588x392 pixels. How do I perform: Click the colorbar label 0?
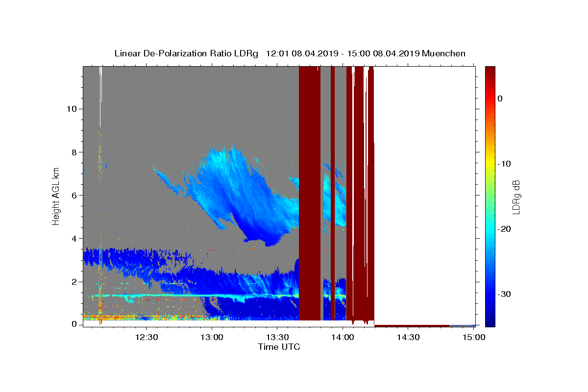(500, 98)
